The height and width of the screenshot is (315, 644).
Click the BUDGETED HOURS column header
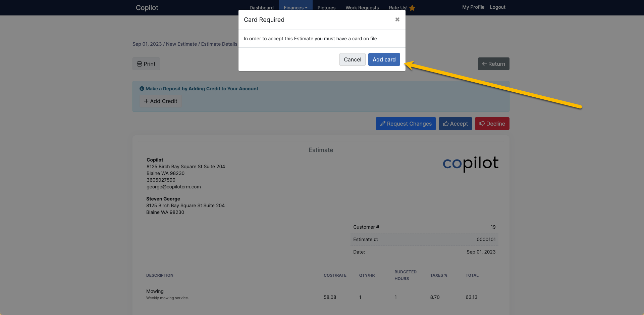[406, 275]
